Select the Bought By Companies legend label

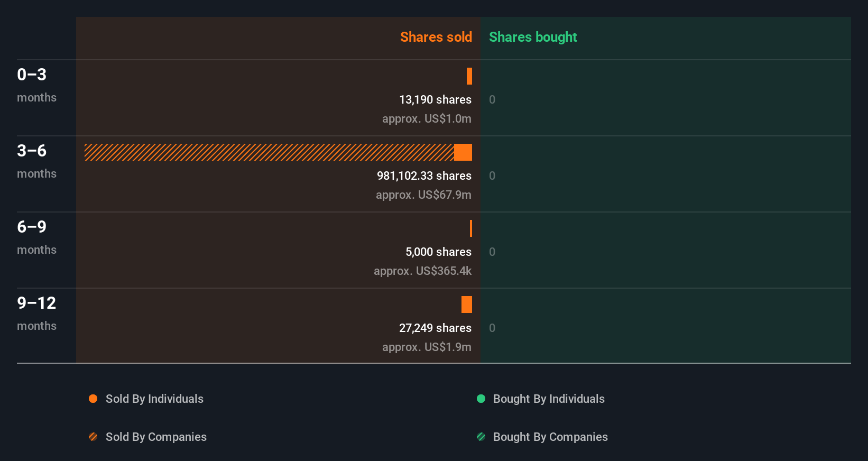coord(550,437)
